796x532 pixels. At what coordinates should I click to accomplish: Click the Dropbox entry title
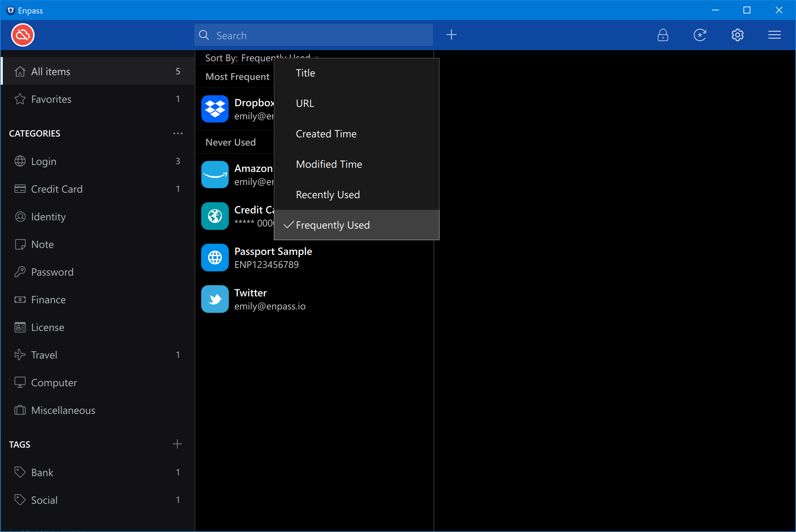pos(254,103)
